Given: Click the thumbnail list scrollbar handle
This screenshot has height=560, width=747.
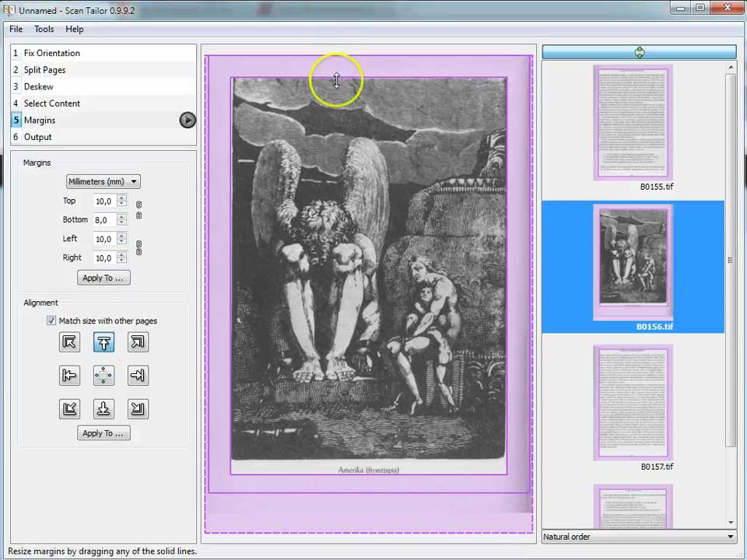Looking at the screenshot, I should 731,260.
